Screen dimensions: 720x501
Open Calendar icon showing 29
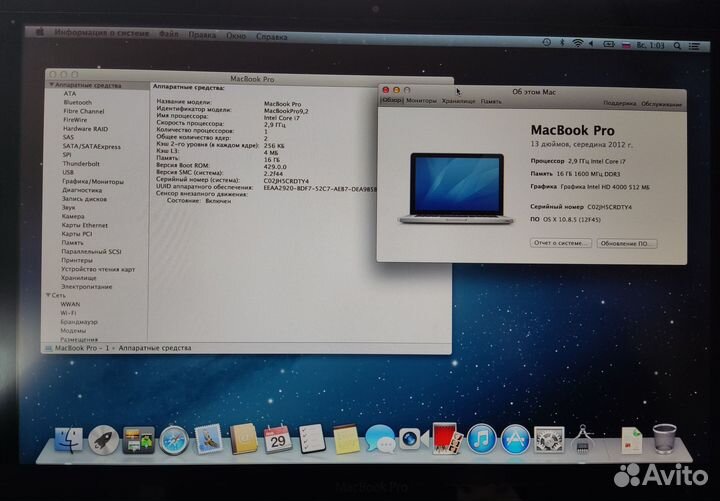point(277,439)
